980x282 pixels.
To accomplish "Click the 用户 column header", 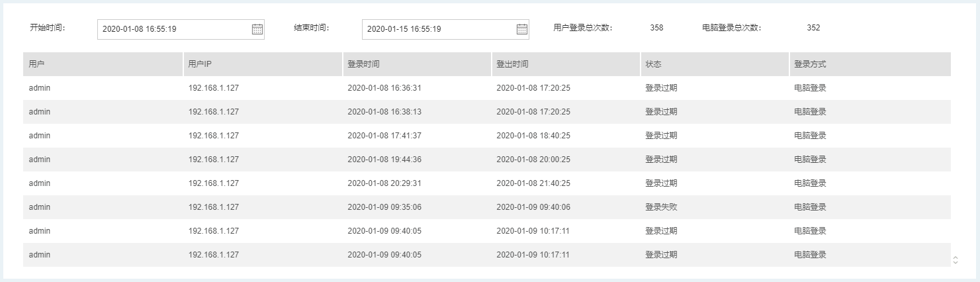I will pos(37,64).
